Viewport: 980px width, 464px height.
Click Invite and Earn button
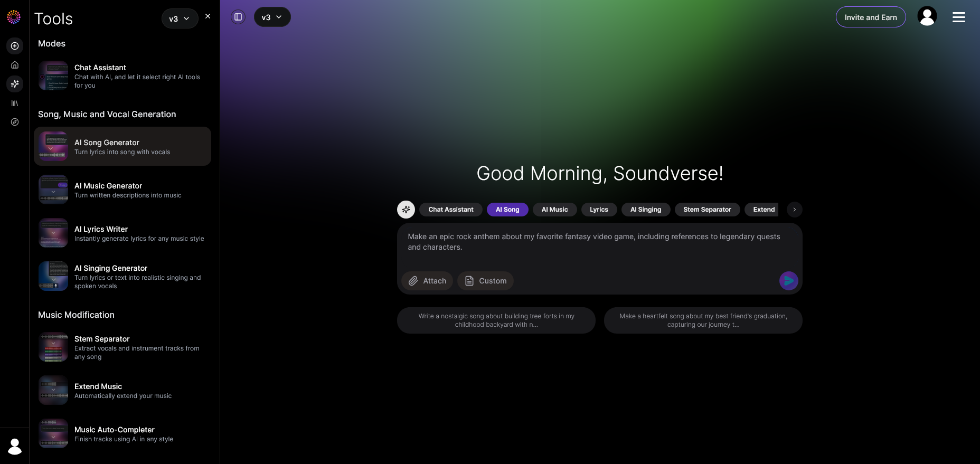(x=871, y=17)
